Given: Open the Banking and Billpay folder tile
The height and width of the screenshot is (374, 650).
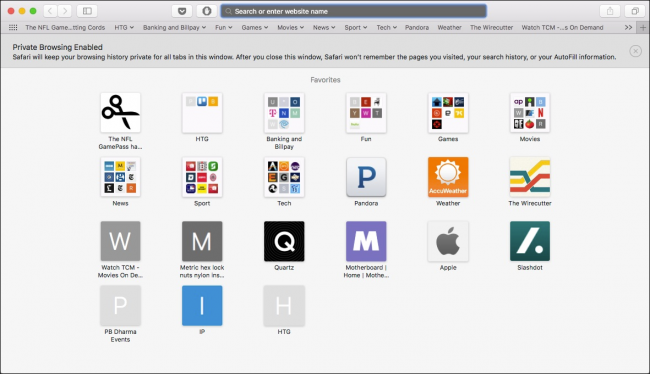Looking at the screenshot, I should pyautogui.click(x=284, y=113).
